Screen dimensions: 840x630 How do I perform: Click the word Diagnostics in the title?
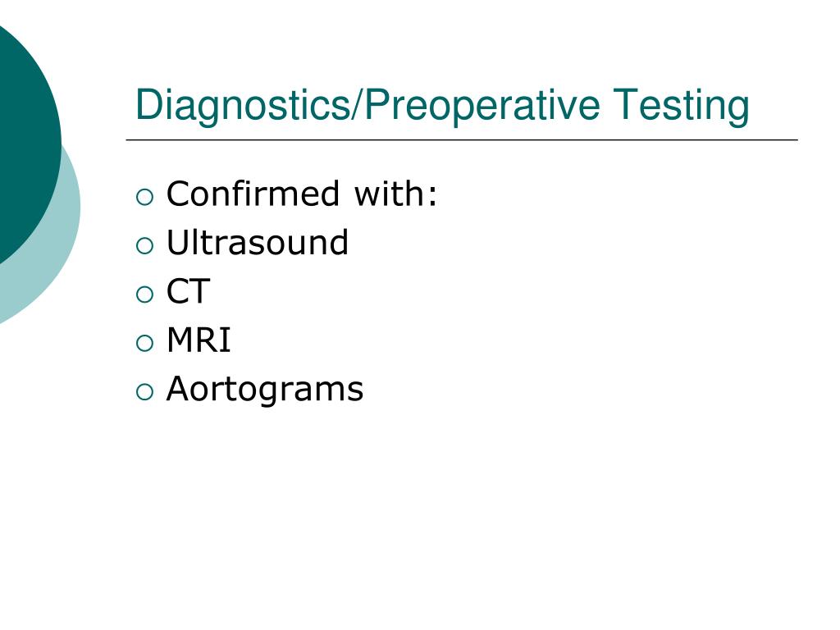(243, 106)
